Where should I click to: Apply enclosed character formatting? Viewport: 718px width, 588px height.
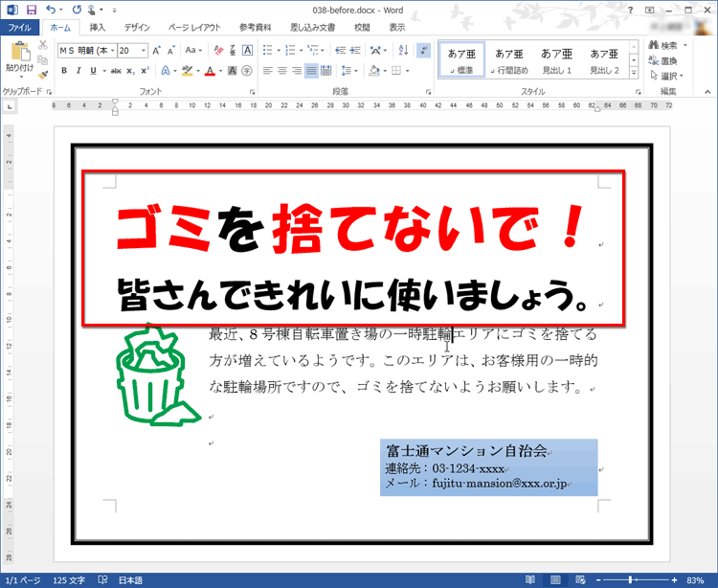point(247,71)
